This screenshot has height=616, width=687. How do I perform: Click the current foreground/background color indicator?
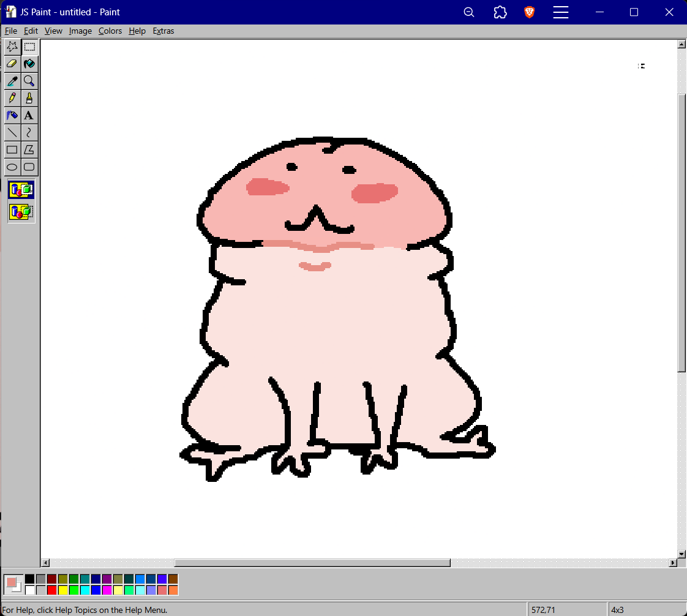pyautogui.click(x=13, y=584)
